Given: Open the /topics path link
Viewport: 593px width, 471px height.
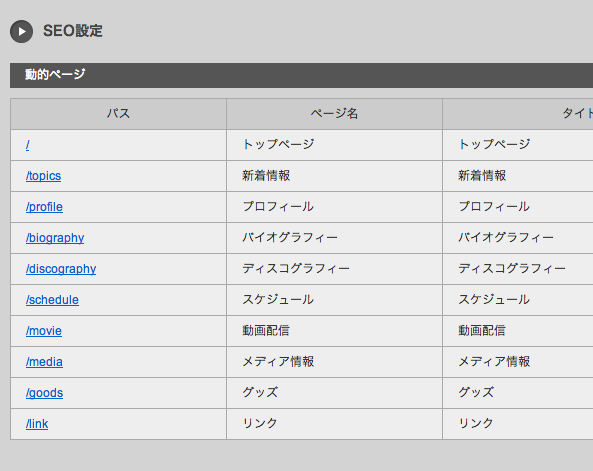Looking at the screenshot, I should [43, 176].
